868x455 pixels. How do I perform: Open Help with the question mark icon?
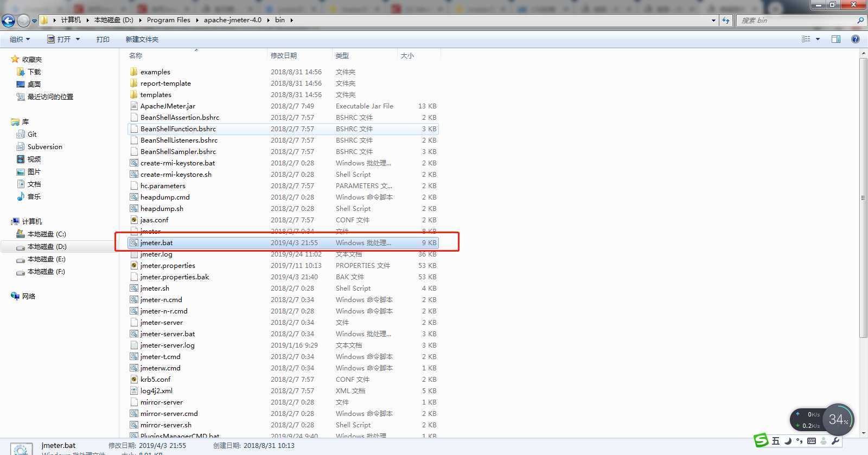856,39
